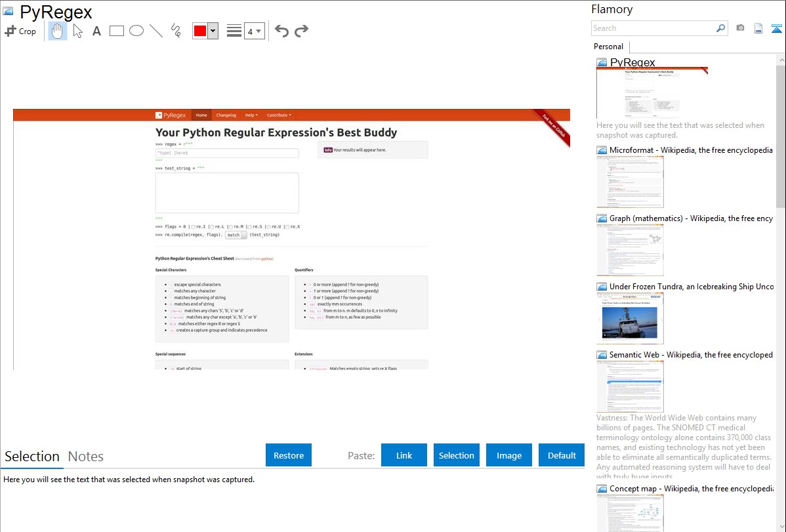This screenshot has height=532, width=786.
Task: Open Concept map snapshot thumbnail
Action: click(630, 513)
